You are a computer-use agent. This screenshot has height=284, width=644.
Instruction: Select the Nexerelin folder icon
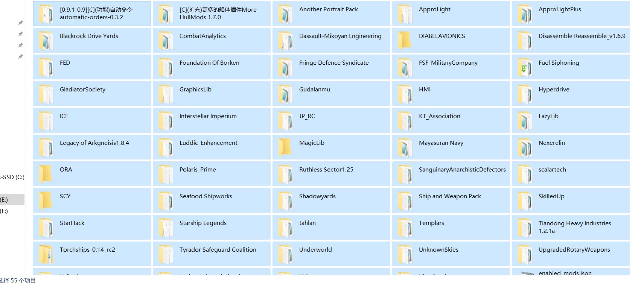pyautogui.click(x=525, y=147)
